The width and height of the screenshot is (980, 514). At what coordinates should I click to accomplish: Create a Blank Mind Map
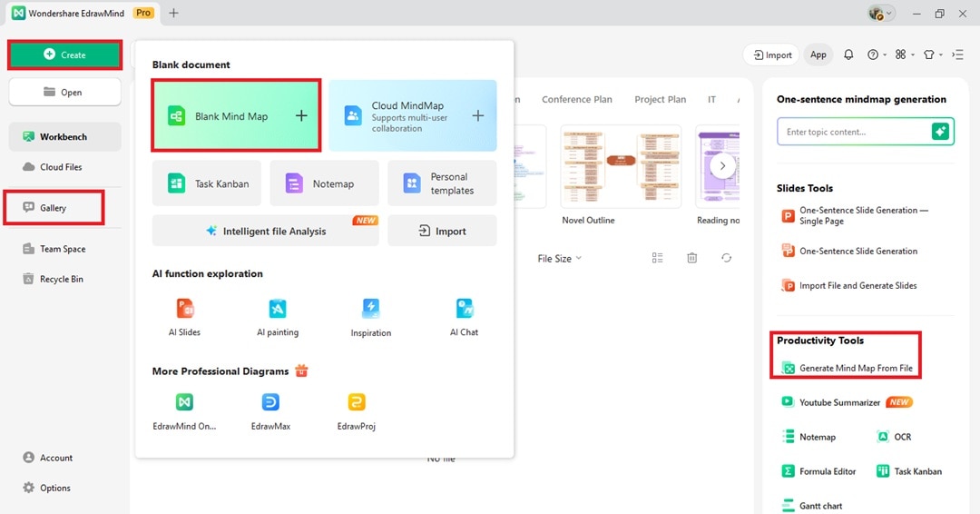click(236, 115)
